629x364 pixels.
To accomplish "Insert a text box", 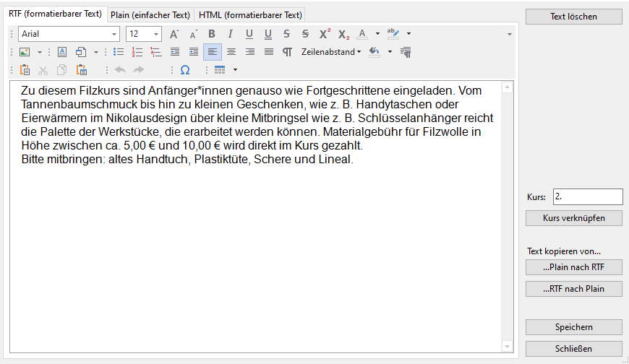I will tap(62, 52).
